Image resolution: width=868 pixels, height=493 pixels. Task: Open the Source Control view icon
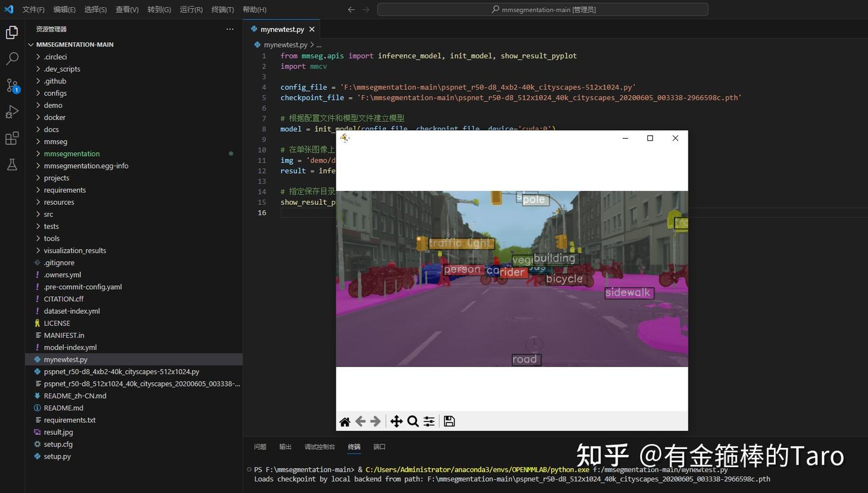click(x=12, y=86)
